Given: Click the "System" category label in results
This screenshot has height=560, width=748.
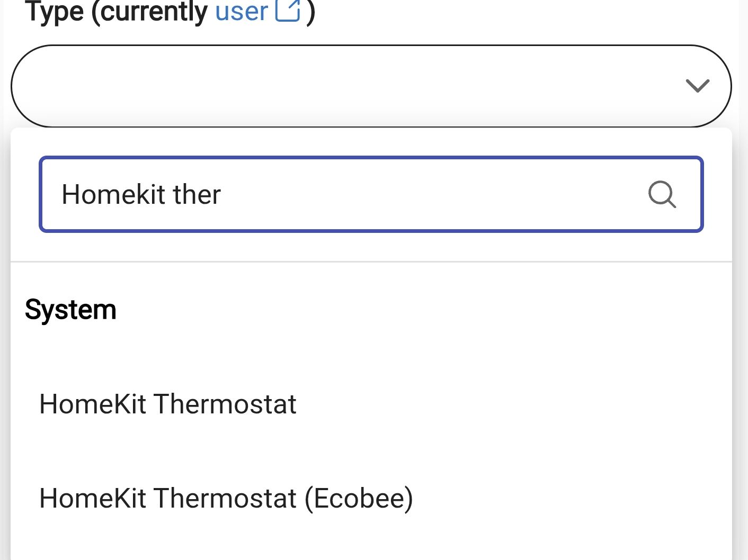Looking at the screenshot, I should pyautogui.click(x=70, y=310).
